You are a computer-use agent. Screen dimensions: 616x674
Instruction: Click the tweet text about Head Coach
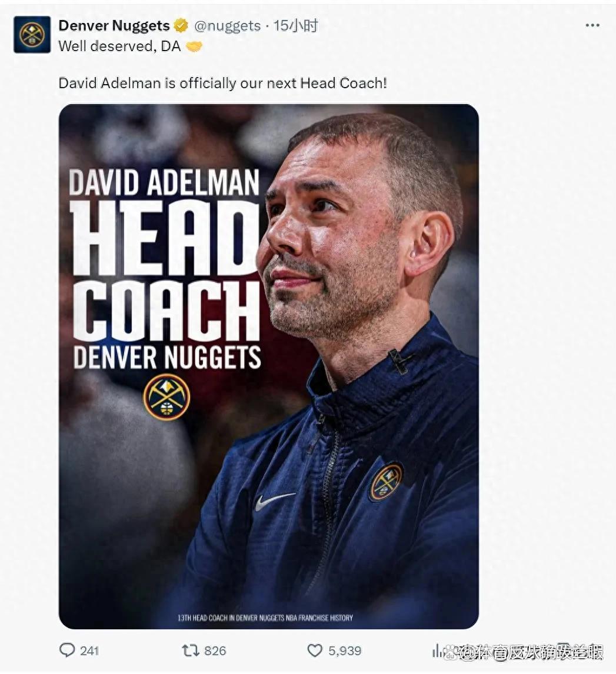pyautogui.click(x=222, y=83)
